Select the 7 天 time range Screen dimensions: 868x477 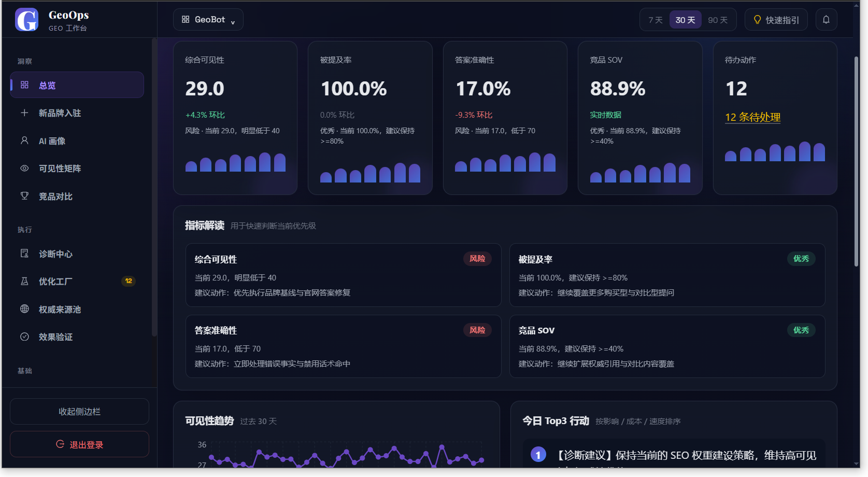[x=656, y=20]
